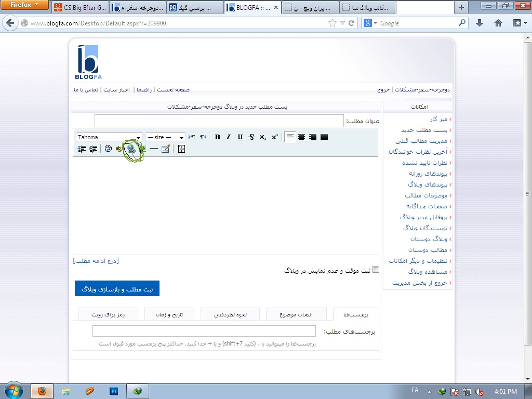Check the temporary save checkbox
The height and width of the screenshot is (399, 532).
click(x=376, y=270)
